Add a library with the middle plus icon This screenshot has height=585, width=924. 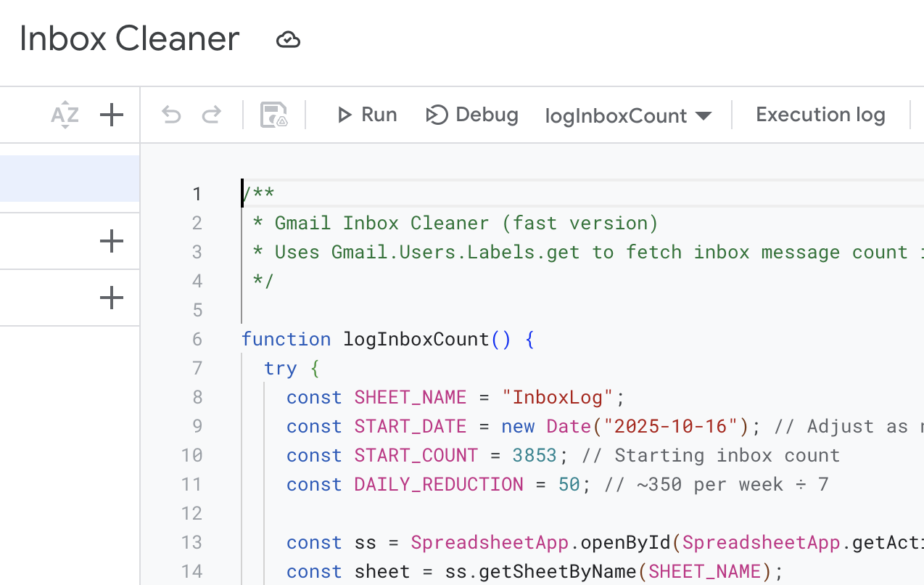coord(111,241)
